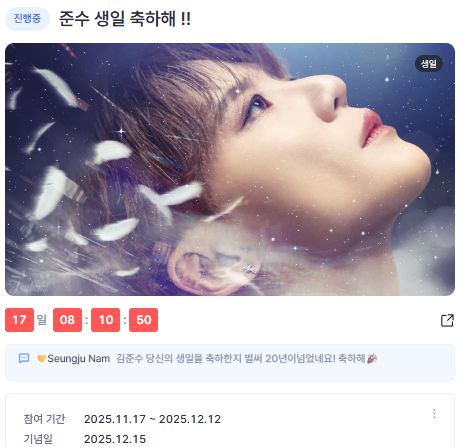Click the 참여 기간 date range
460x447 pixels.
pos(152,419)
